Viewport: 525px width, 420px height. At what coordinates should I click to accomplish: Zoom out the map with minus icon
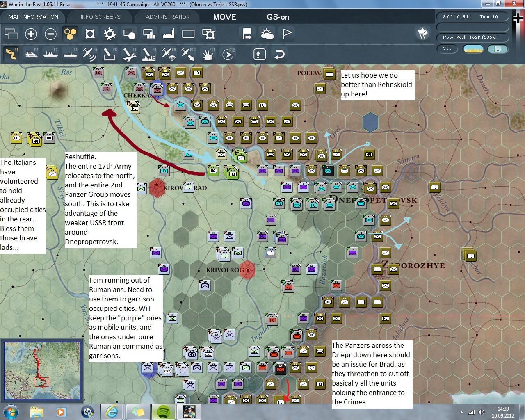pos(50,34)
